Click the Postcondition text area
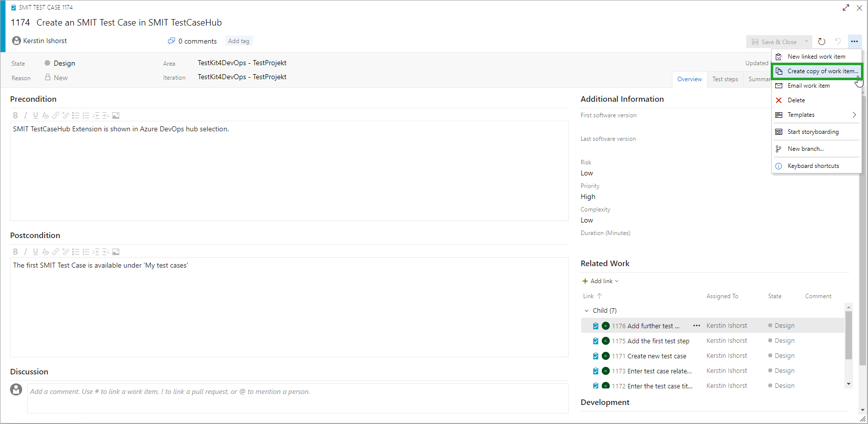 [289, 307]
